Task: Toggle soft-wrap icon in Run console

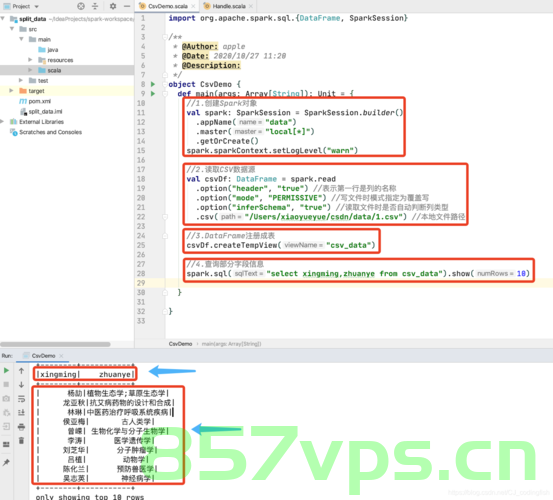Action: tap(21, 399)
